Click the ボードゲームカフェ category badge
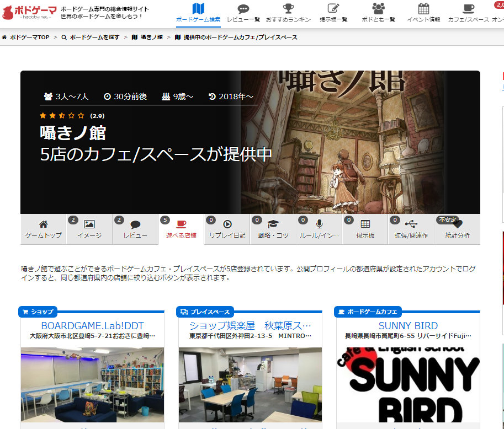This screenshot has height=429, width=504. tap(368, 312)
